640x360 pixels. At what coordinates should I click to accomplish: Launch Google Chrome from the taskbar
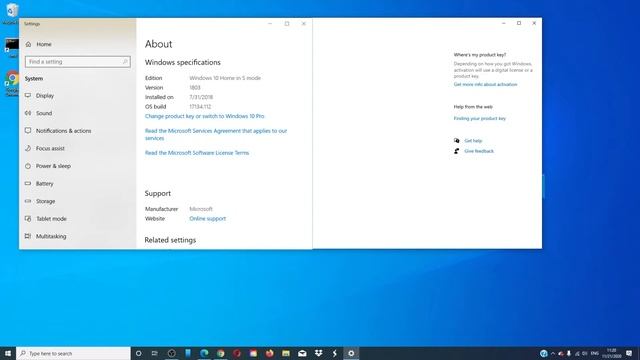pyautogui.click(x=220, y=353)
